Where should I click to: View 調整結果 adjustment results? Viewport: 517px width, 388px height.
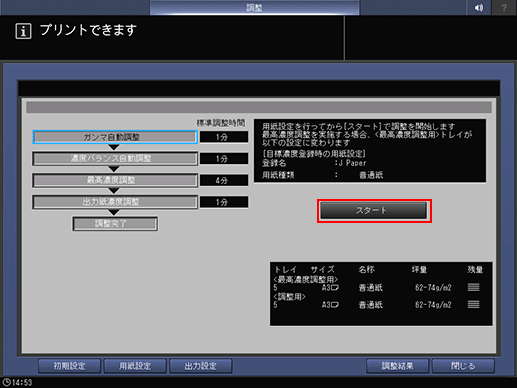click(397, 366)
